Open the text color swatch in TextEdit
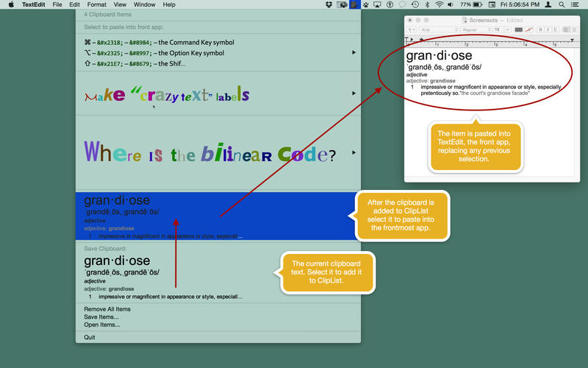The image size is (588, 368). pos(519,29)
